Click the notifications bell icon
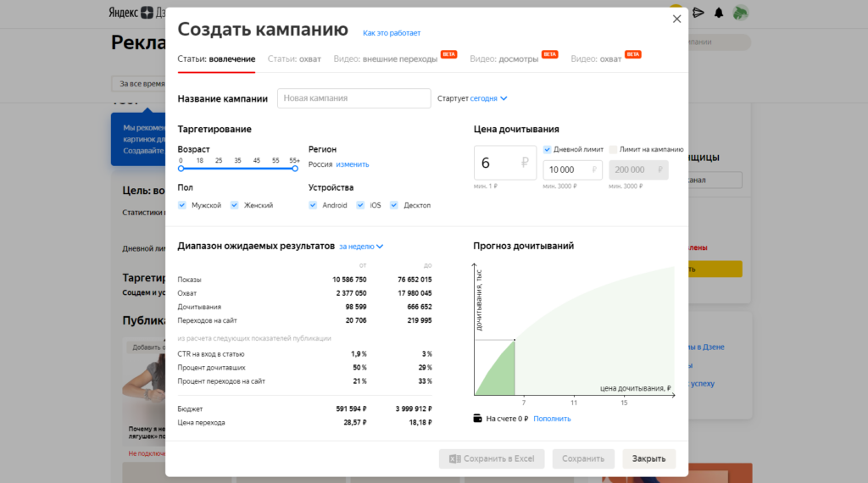Screen dimensions: 868x483 (x=719, y=13)
